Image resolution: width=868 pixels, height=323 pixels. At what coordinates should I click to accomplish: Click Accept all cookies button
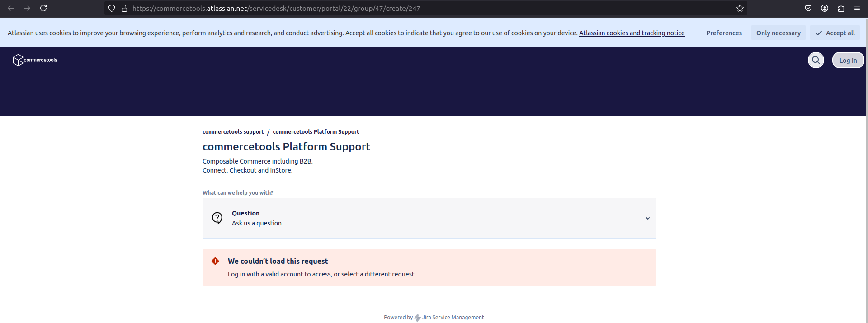835,33
